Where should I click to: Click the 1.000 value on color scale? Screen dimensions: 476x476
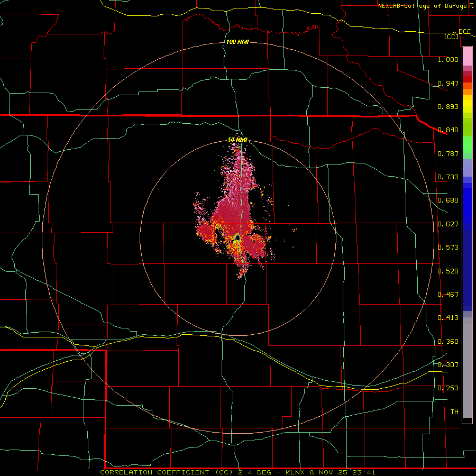coord(448,59)
